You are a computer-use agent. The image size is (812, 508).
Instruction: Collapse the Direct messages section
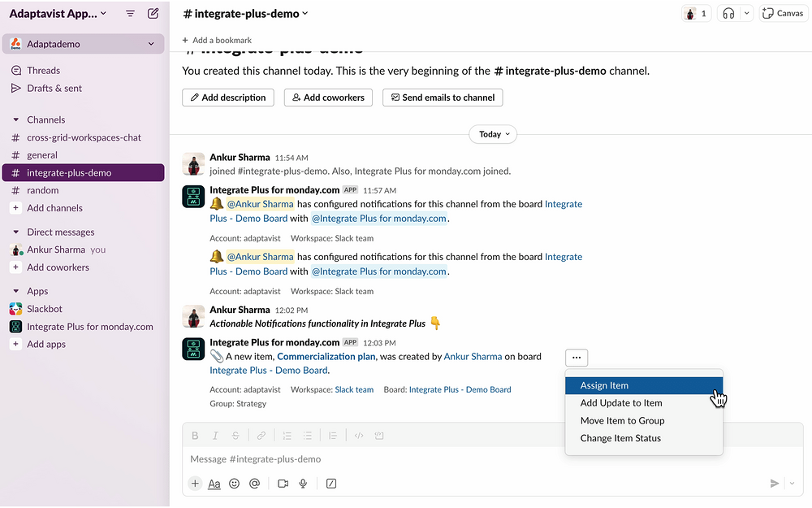15,232
